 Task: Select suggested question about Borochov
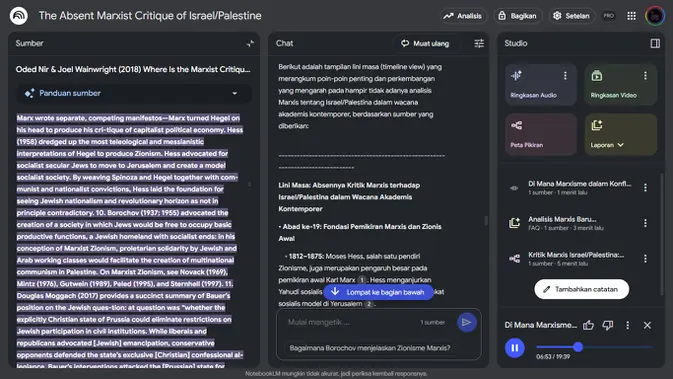[370, 348]
